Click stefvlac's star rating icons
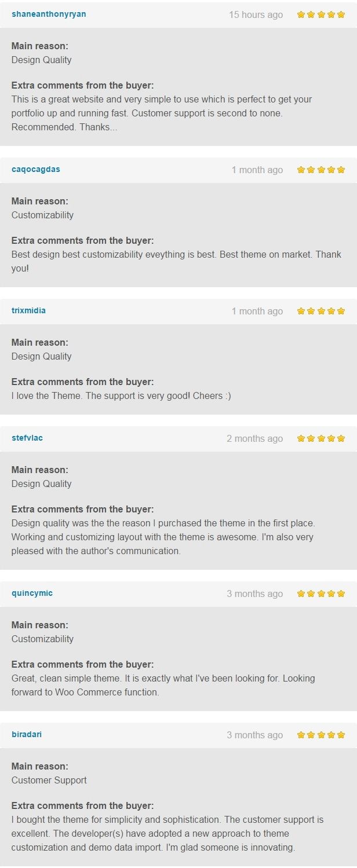This screenshot has width=357, height=868. point(321,438)
